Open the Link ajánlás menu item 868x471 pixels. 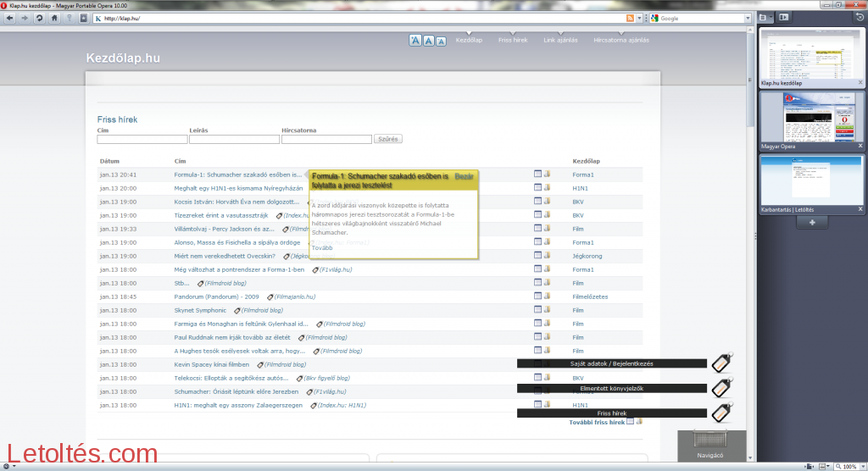560,40
